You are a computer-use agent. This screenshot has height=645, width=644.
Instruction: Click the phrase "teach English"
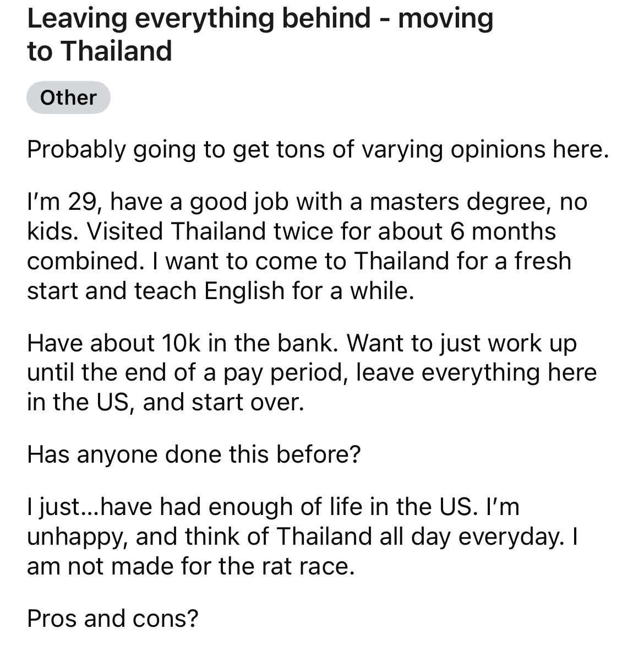209,291
